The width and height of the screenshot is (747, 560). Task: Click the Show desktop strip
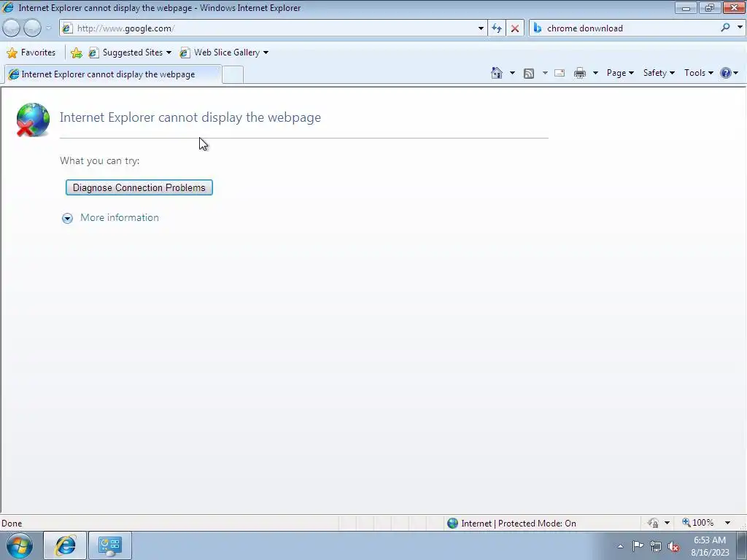tap(742, 545)
